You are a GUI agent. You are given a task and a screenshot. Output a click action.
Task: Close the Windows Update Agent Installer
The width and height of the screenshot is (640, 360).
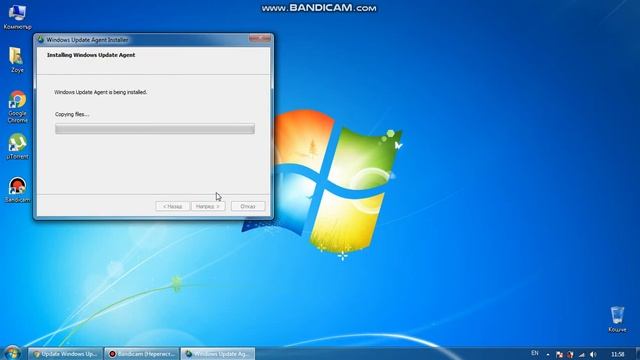pyautogui.click(x=260, y=38)
